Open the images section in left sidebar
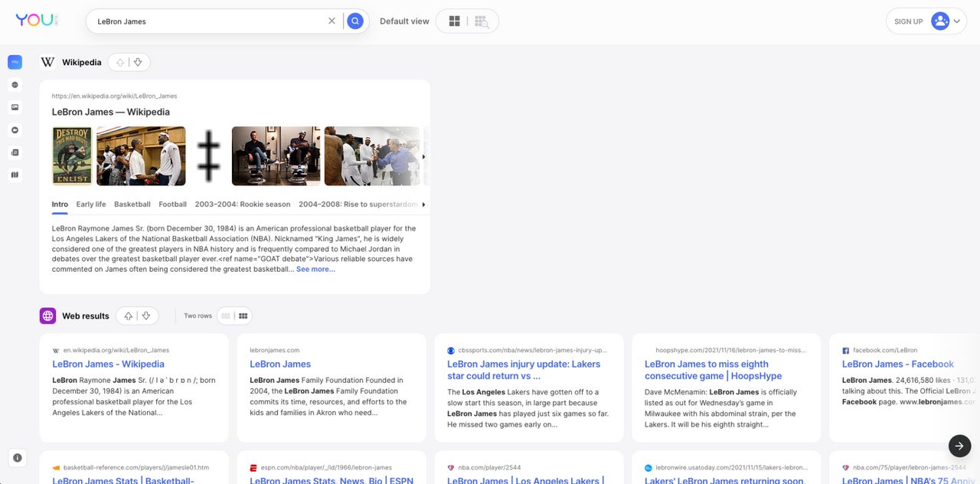This screenshot has width=980, height=484. pyautogui.click(x=15, y=108)
